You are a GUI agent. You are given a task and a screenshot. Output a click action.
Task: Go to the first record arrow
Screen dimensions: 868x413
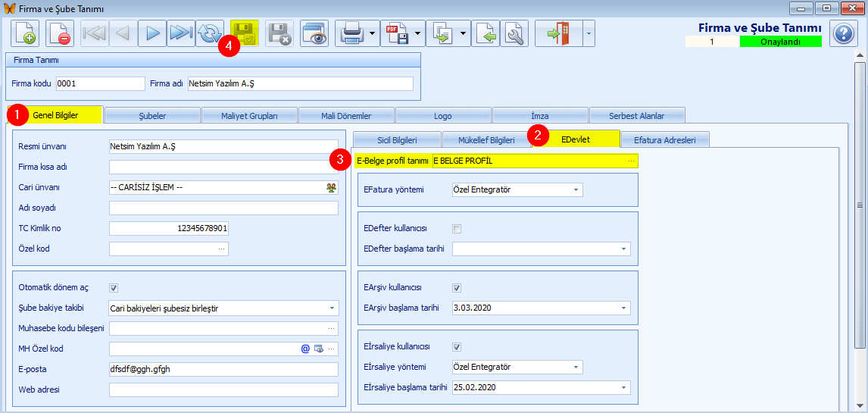[x=95, y=33]
